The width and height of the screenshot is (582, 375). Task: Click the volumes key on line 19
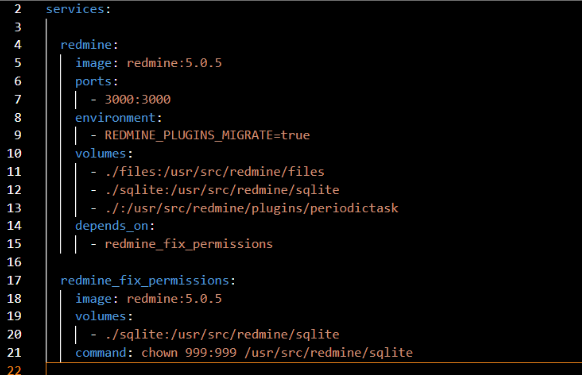pos(101,316)
